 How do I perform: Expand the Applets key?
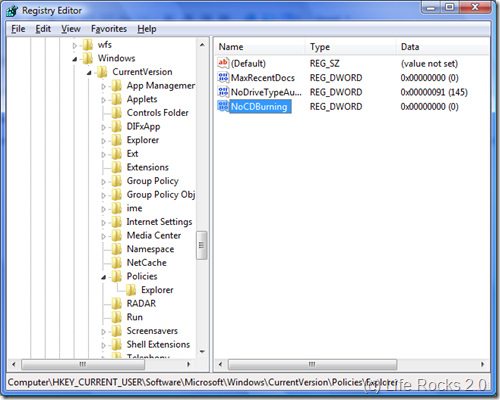[x=104, y=100]
